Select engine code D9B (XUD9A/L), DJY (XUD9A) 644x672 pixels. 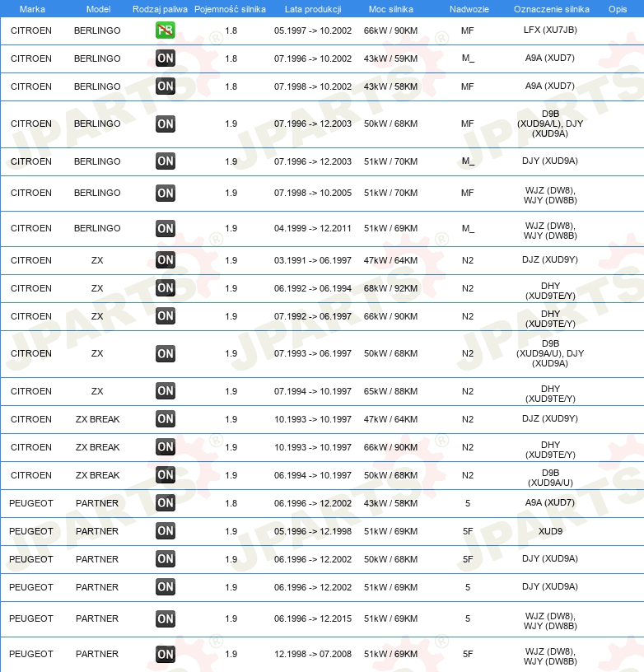click(550, 124)
